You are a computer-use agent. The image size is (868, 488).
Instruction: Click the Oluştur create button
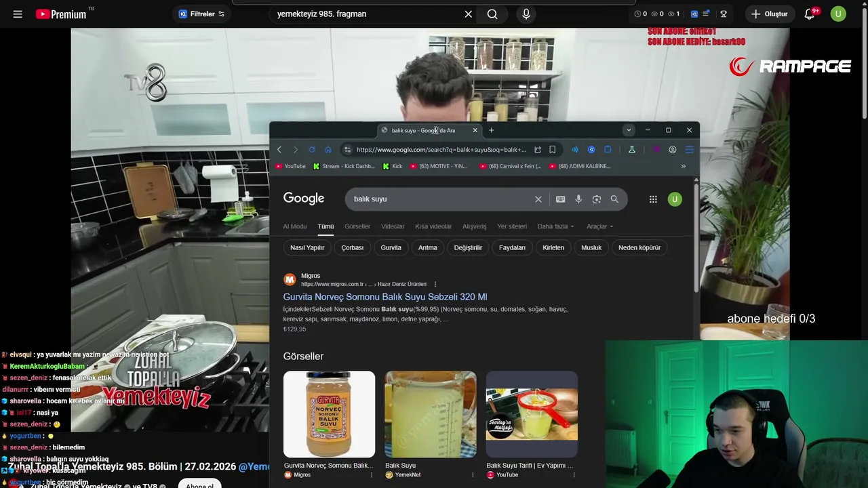[770, 14]
